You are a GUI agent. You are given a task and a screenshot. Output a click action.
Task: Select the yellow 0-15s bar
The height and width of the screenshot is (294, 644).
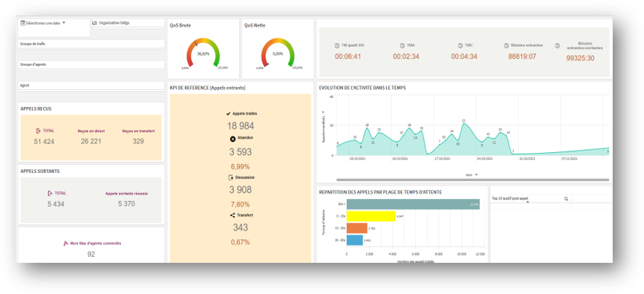click(371, 216)
